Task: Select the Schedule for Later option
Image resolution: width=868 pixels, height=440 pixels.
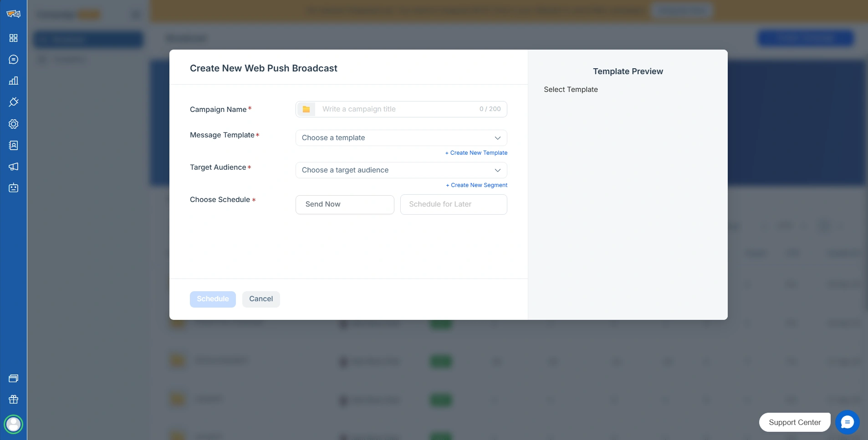Action: point(453,204)
